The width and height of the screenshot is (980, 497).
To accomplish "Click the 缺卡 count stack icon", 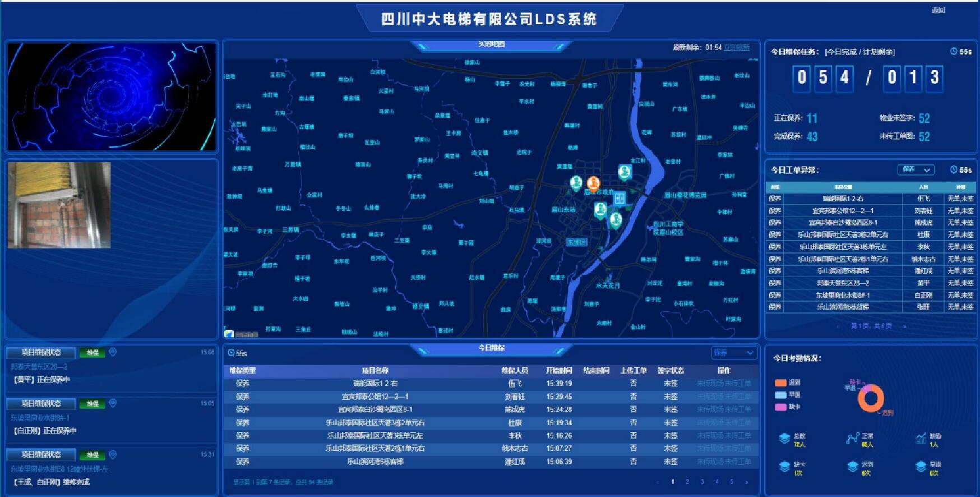I will 785,467.
